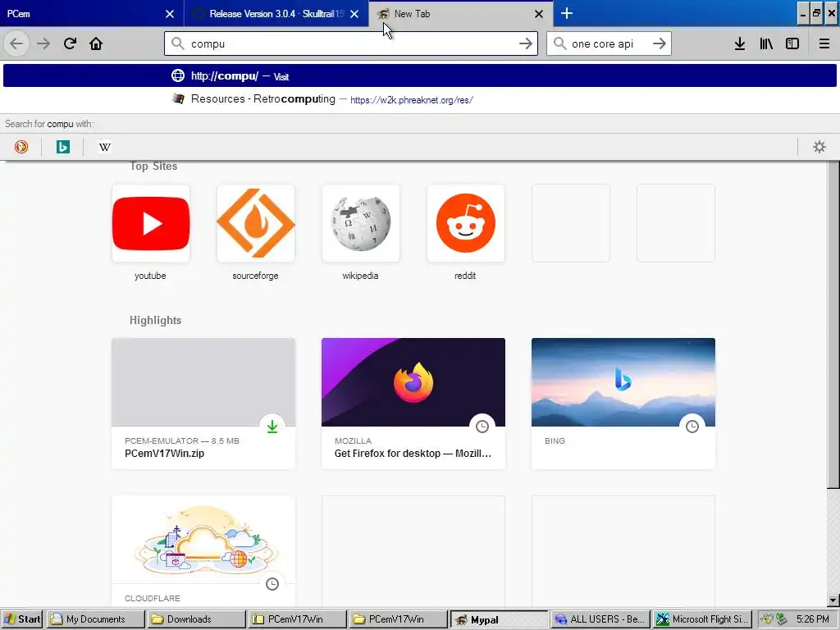Image resolution: width=840 pixels, height=630 pixels.
Task: Click the page vertical scrollbar thumb
Action: pos(833,324)
